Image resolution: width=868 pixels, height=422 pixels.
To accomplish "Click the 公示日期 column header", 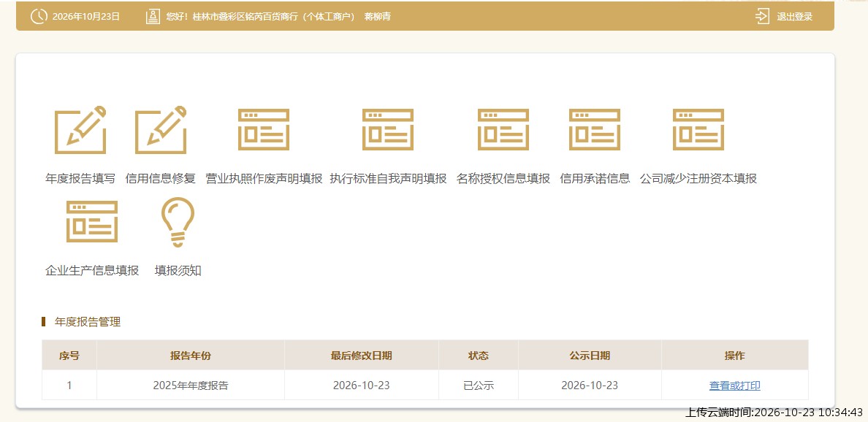I will pos(590,356).
